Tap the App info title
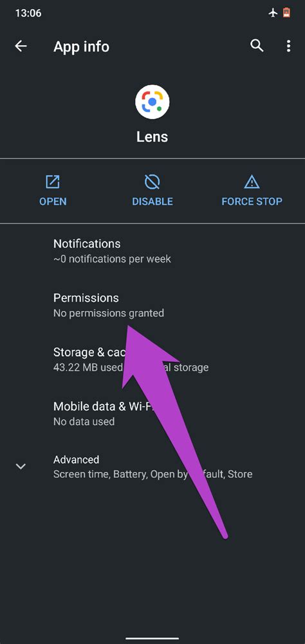Image resolution: width=305 pixels, height=644 pixels. coord(81,47)
